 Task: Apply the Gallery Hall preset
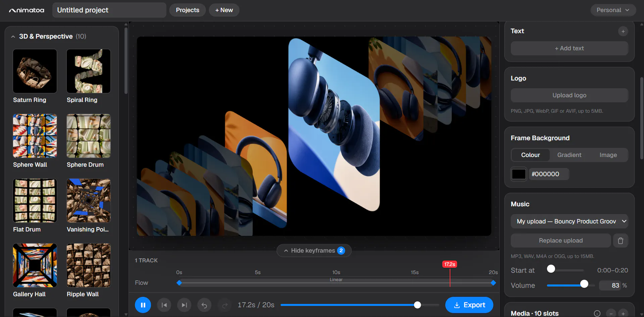[x=35, y=265]
